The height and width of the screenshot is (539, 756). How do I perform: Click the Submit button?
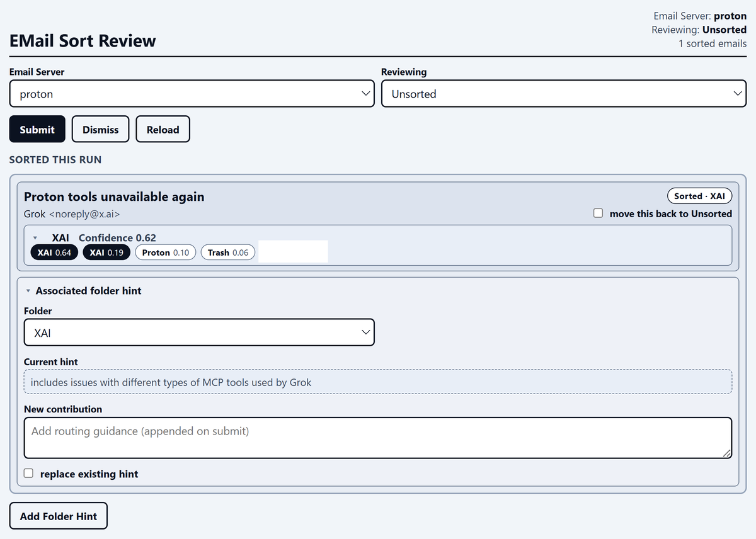[37, 129]
